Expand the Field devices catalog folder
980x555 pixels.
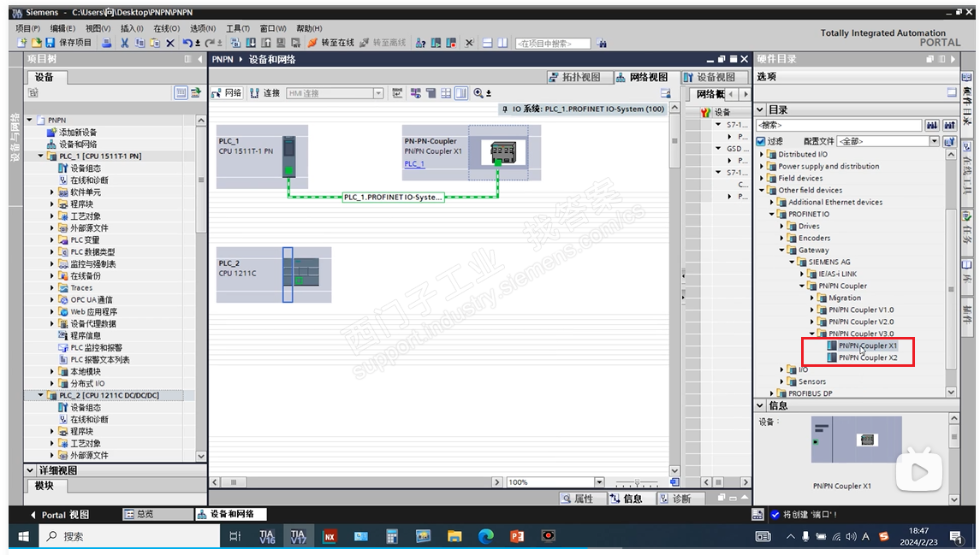pos(762,178)
